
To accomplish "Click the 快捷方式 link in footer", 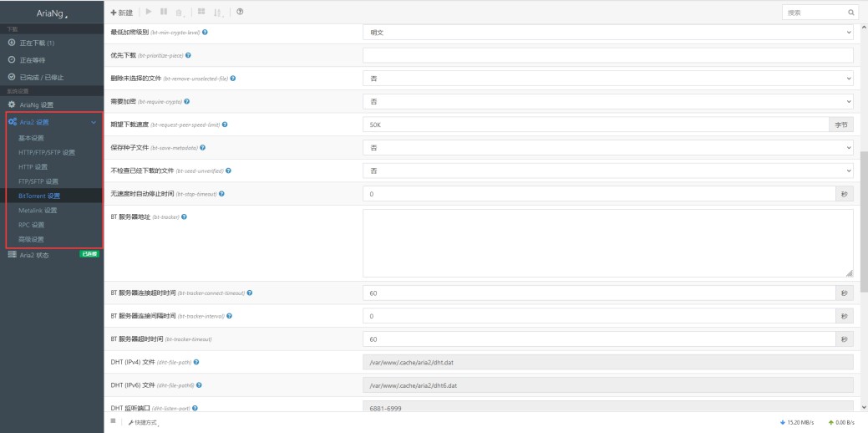I will 143,423.
